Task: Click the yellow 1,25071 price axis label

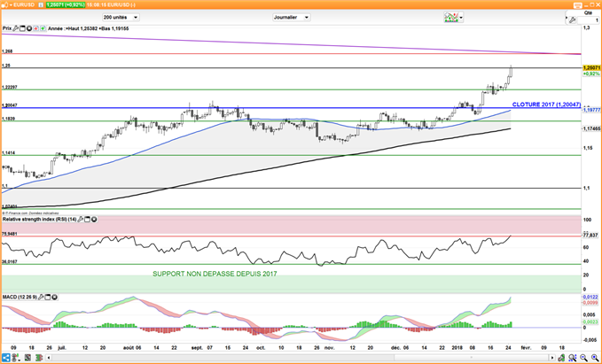Action: (x=590, y=67)
